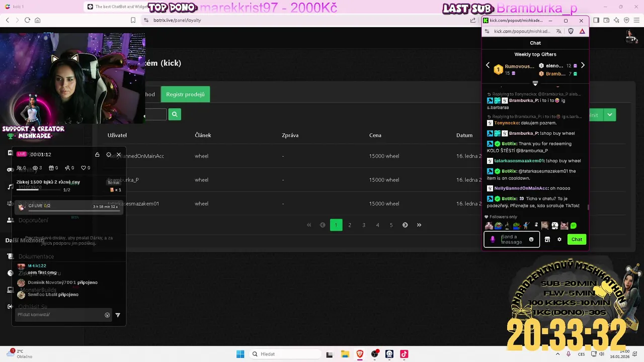
Task: Open user profile avatar in Botrix panel
Action: 631,37
